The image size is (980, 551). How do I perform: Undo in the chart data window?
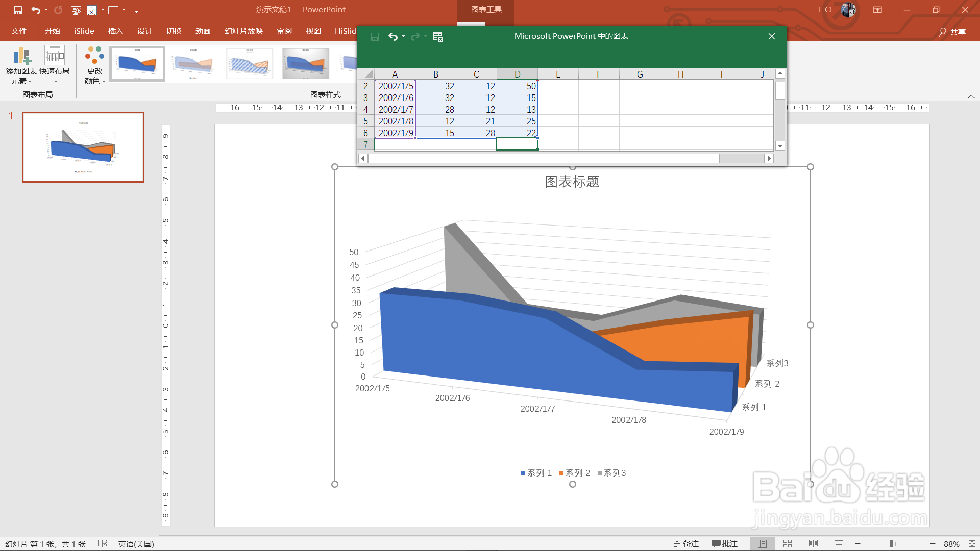pos(393,37)
